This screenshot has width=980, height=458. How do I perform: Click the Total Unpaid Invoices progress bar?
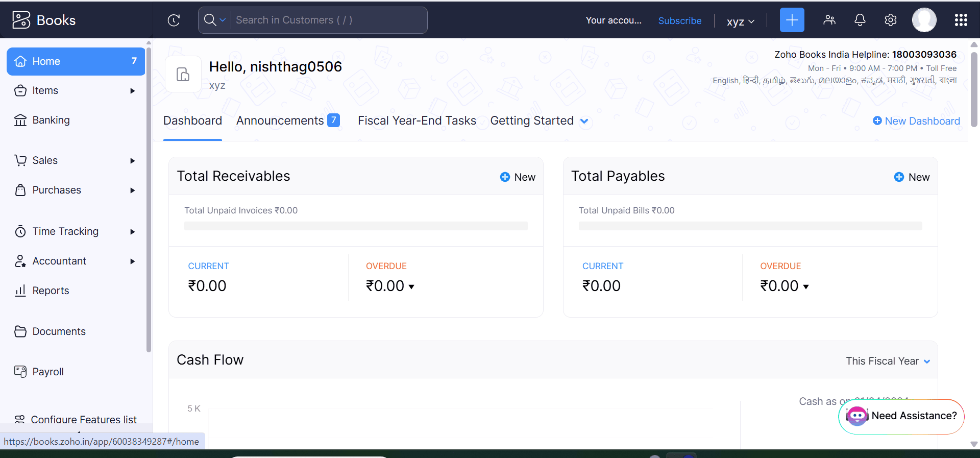[x=356, y=226]
